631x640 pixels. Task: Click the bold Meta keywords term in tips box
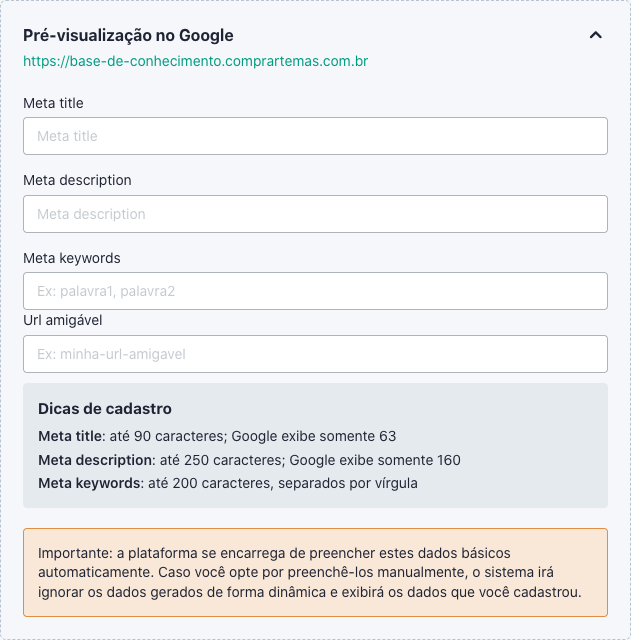[89, 483]
